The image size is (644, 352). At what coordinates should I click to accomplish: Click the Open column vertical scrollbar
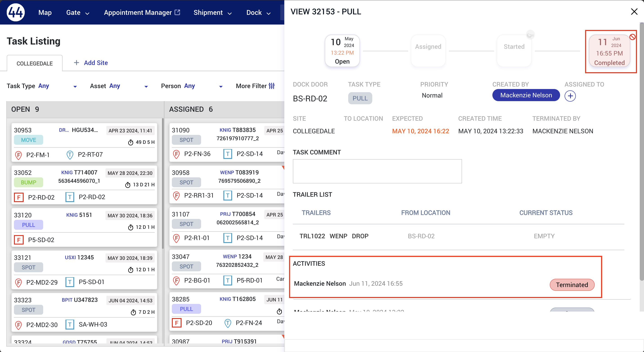[163, 184]
